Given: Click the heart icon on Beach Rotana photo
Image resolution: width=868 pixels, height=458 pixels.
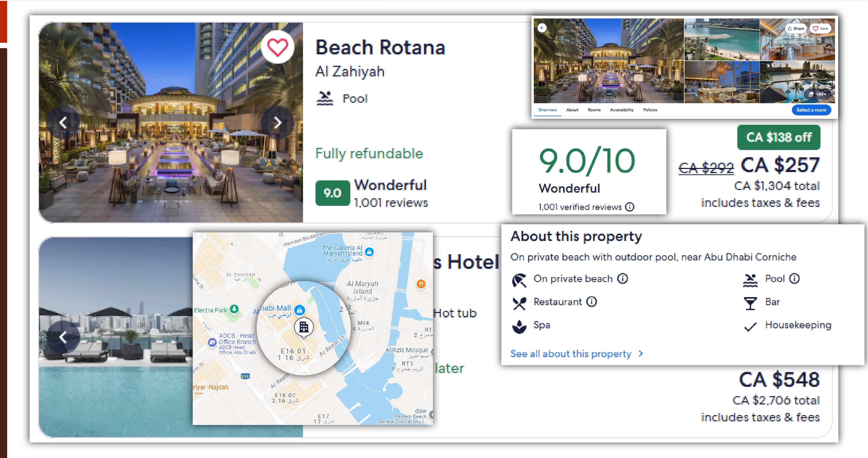Looking at the screenshot, I should coord(277,47).
